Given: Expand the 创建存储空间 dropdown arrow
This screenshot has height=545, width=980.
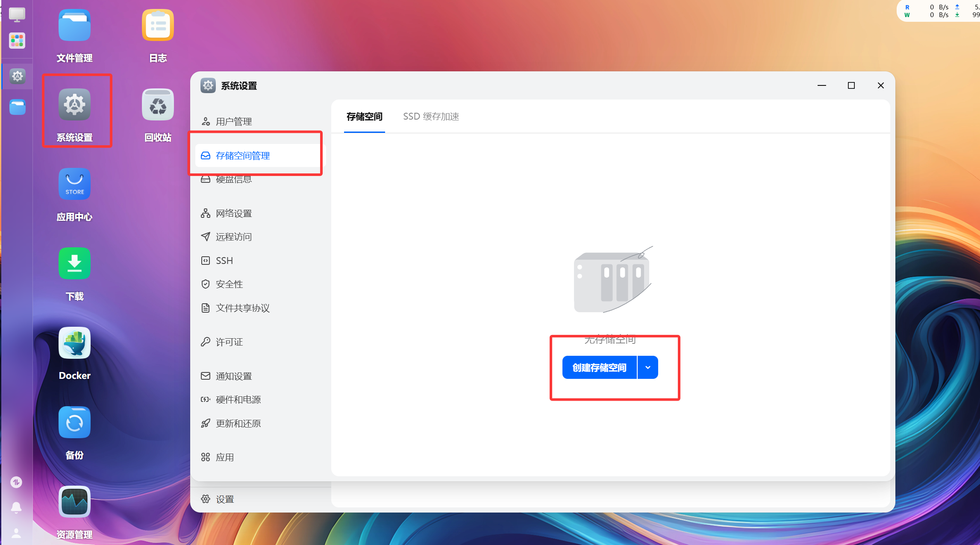Looking at the screenshot, I should point(648,367).
